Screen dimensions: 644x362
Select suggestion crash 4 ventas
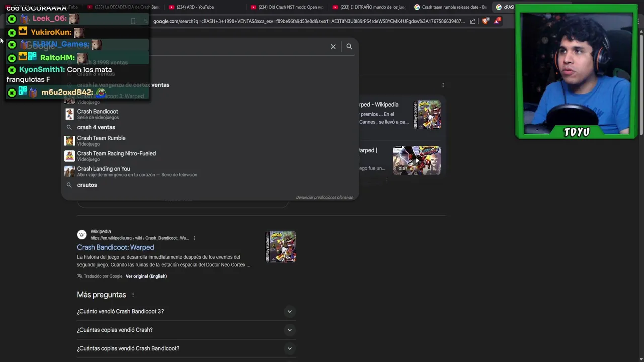point(210,127)
